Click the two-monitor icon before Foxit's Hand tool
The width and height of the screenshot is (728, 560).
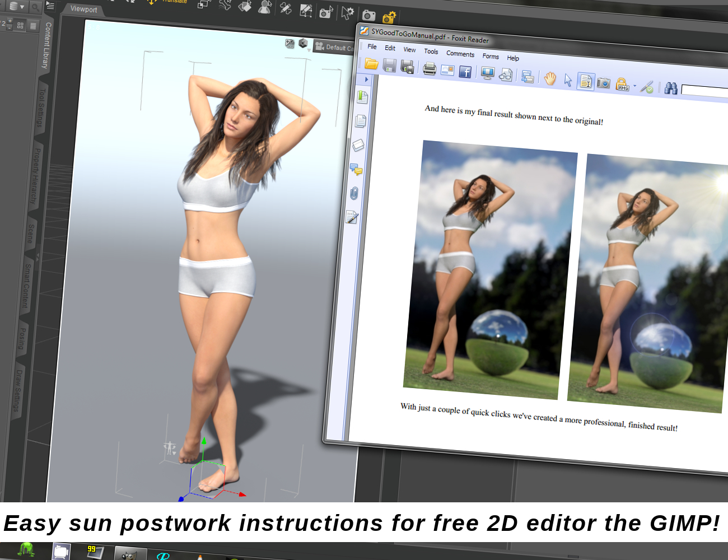527,77
